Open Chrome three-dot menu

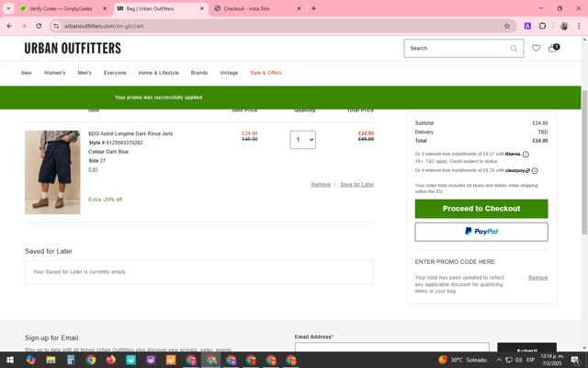pos(579,26)
